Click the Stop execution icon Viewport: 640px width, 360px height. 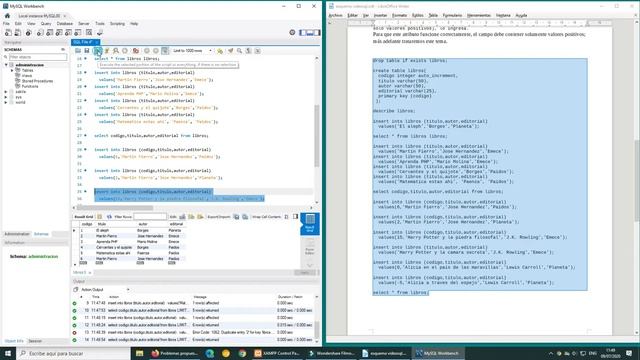125,51
